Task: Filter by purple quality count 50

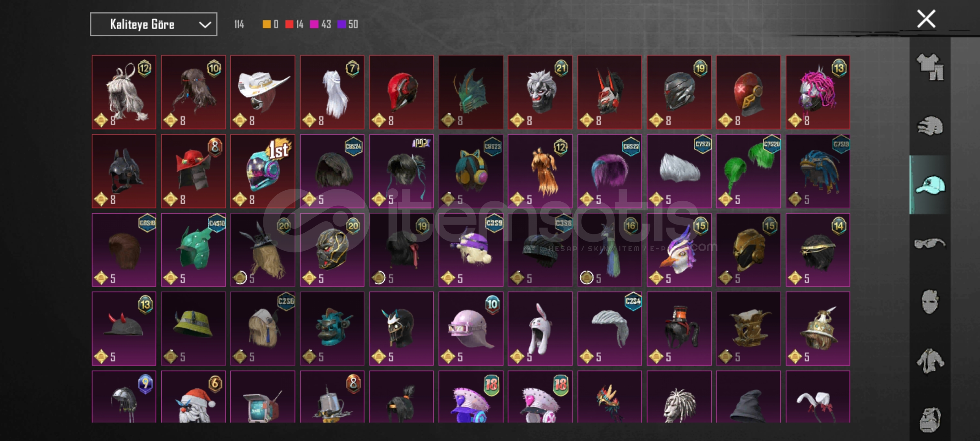Action: coord(348,24)
